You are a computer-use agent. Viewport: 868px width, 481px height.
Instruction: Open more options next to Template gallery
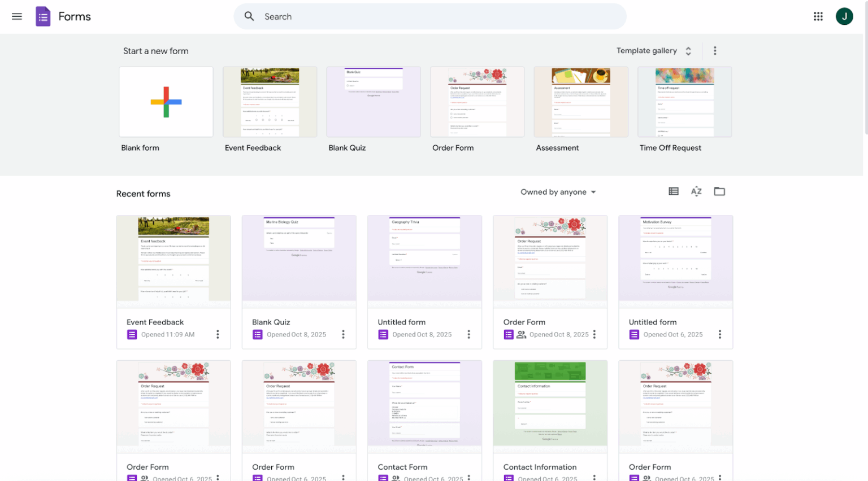point(715,50)
